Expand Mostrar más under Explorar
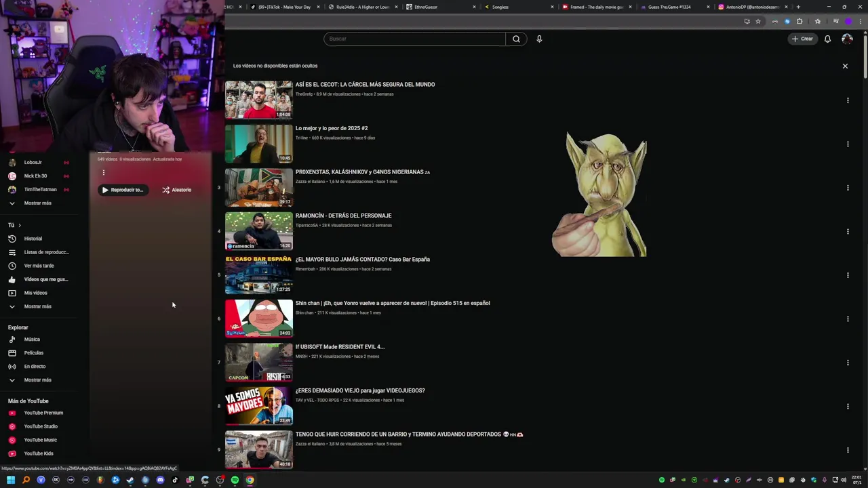 point(39,380)
